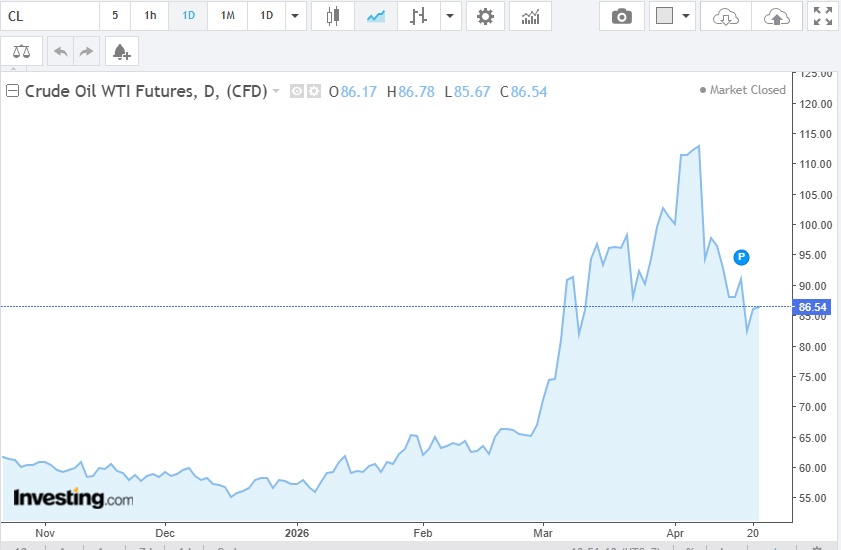Image resolution: width=841 pixels, height=550 pixels.
Task: Click the 2026 label on time axis
Action: pyautogui.click(x=297, y=533)
